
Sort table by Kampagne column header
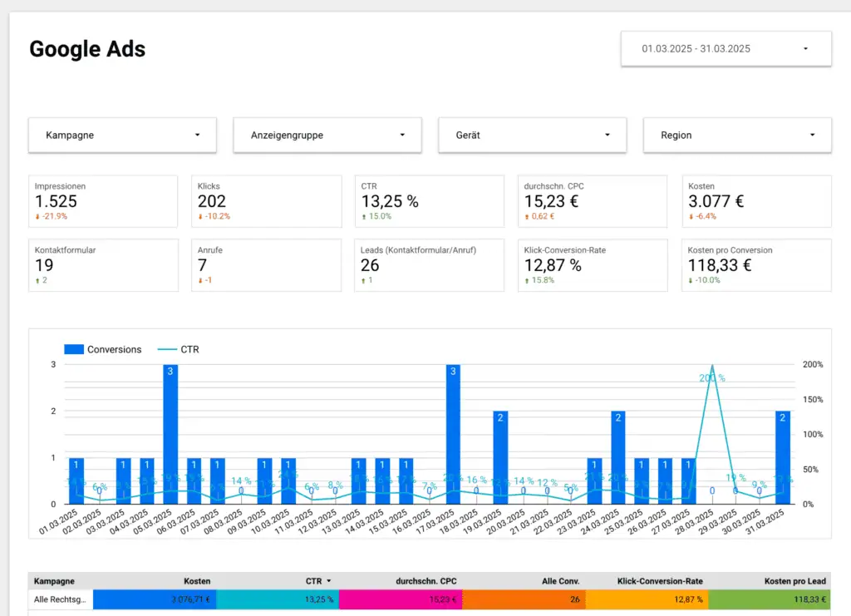pos(54,581)
